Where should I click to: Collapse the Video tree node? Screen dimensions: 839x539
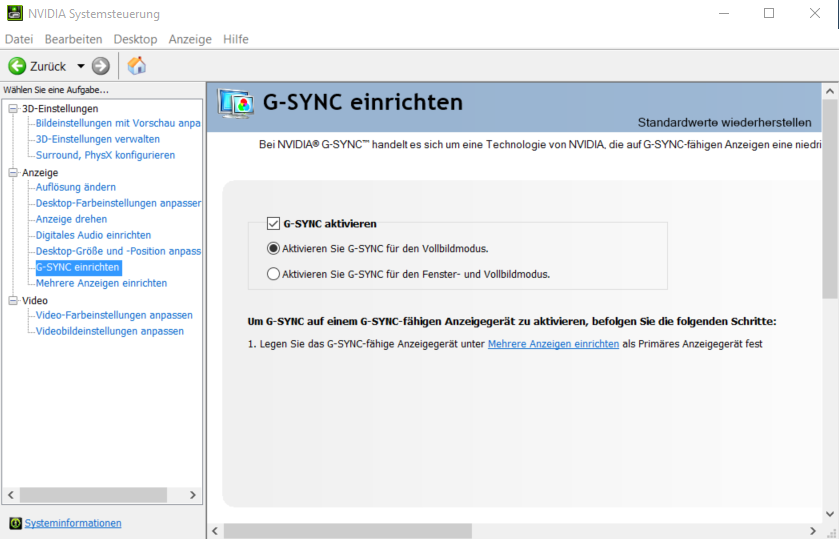[13, 300]
